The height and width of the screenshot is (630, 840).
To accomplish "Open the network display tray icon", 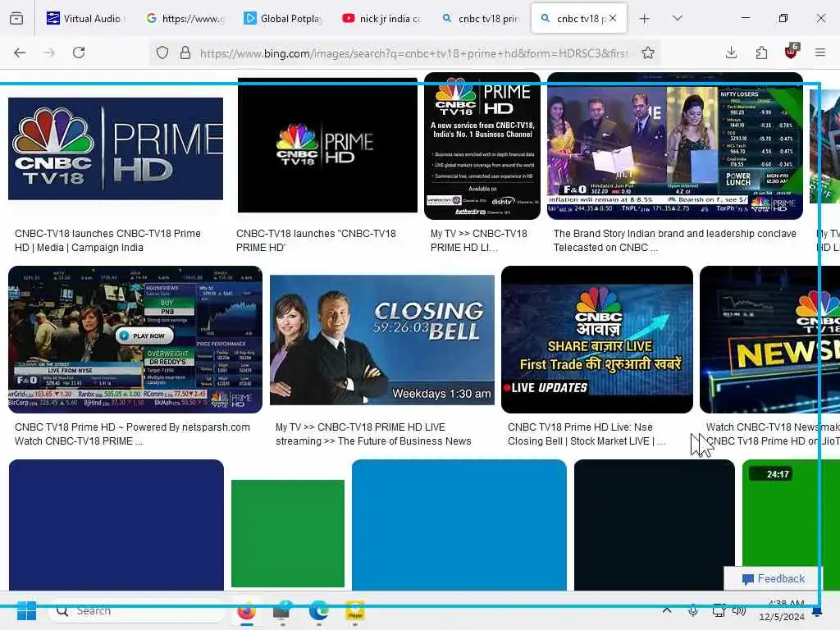I will pyautogui.click(x=719, y=610).
